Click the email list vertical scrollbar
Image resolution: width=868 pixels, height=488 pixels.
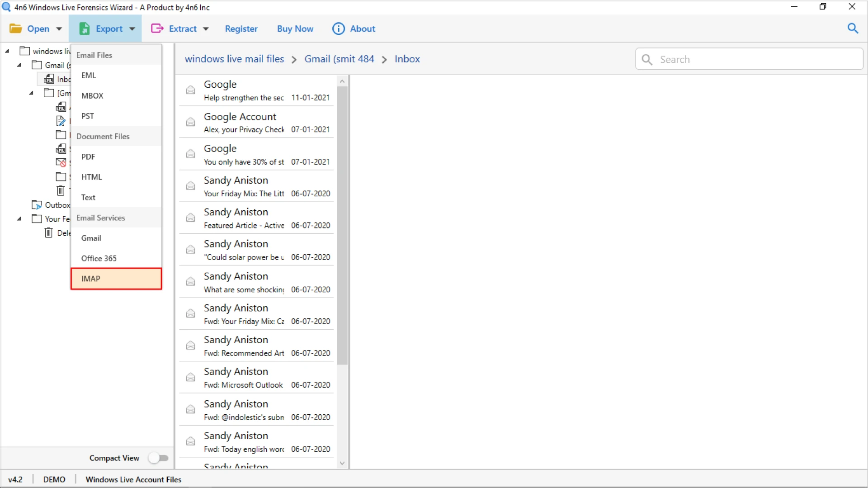click(342, 226)
